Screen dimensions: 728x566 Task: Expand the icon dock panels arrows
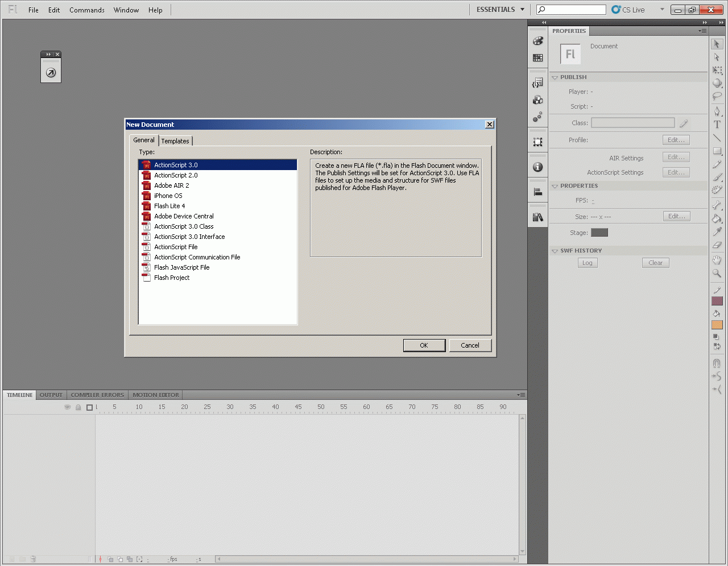coord(544,23)
